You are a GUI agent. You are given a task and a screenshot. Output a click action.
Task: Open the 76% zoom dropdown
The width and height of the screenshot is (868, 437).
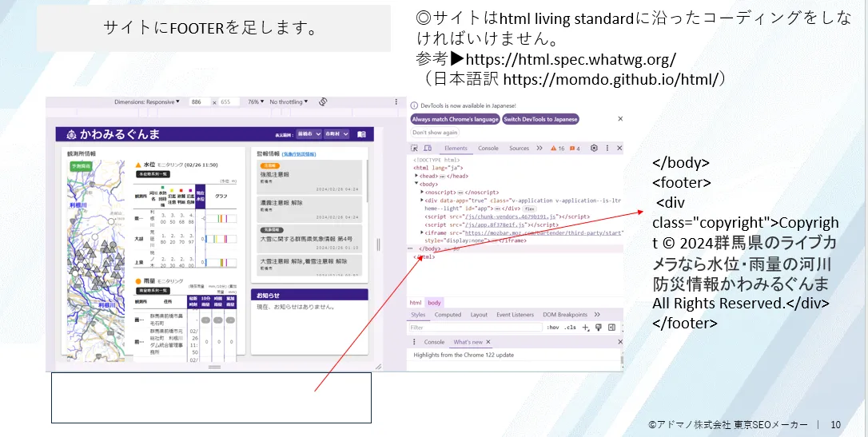coord(256,101)
